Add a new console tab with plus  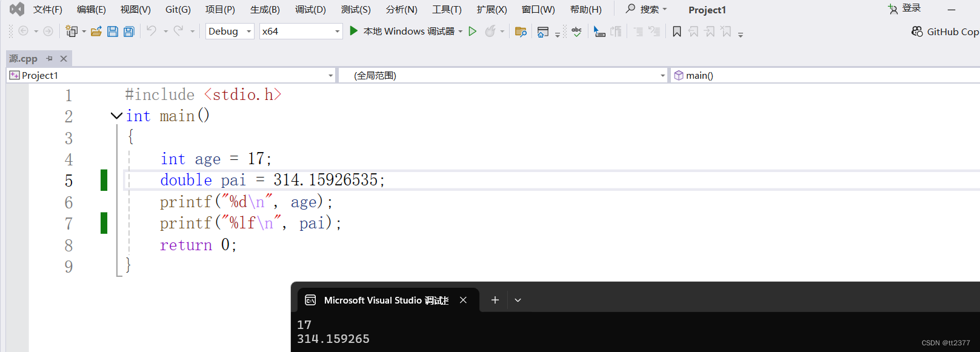click(495, 300)
